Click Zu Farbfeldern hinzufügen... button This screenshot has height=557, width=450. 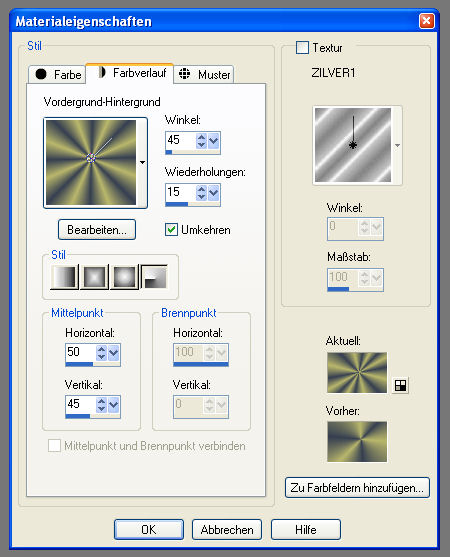pos(357,488)
